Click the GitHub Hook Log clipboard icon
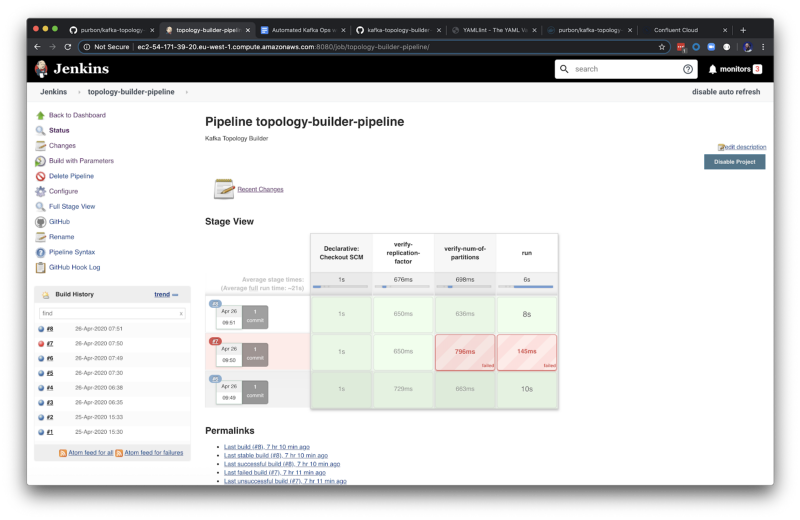 click(40, 267)
